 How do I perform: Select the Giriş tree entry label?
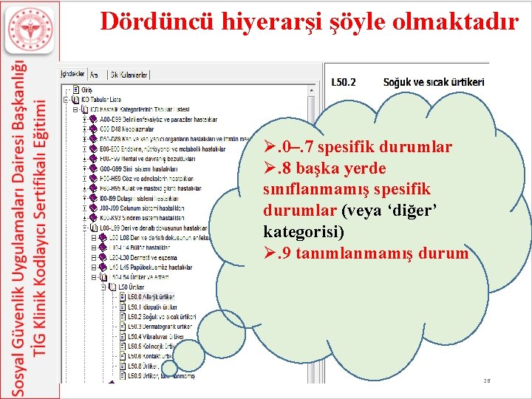[86, 89]
